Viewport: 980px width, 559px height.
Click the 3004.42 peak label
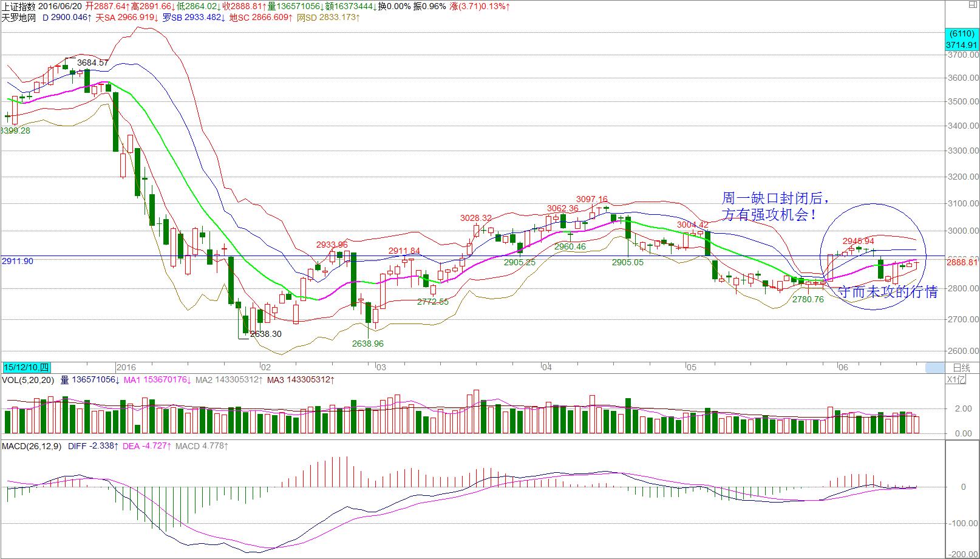pyautogui.click(x=693, y=225)
